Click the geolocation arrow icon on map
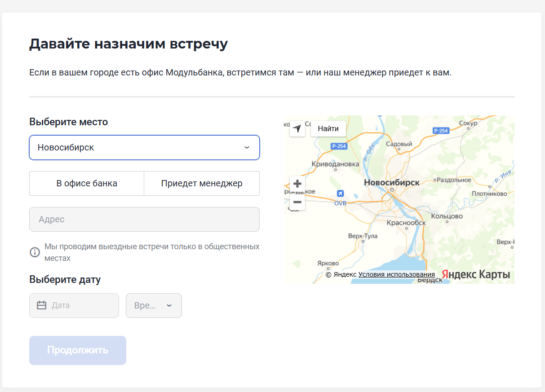This screenshot has height=392, width=545. point(297,128)
